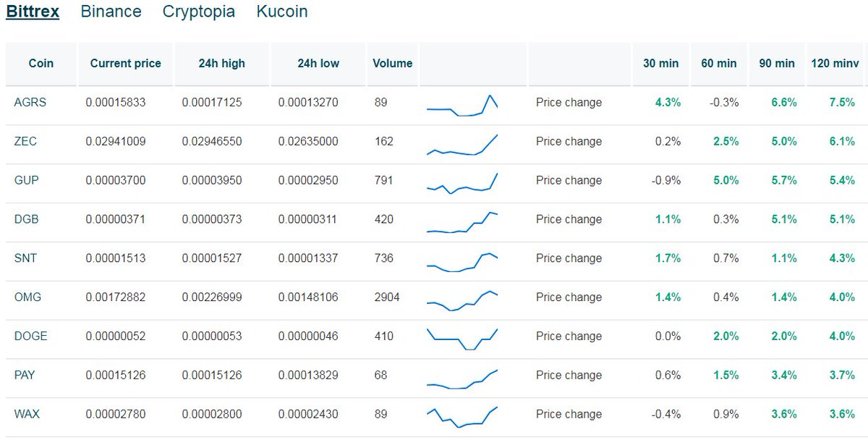Switch to the Bittrex exchange tab
Screen dimensions: 868x440
click(x=33, y=12)
